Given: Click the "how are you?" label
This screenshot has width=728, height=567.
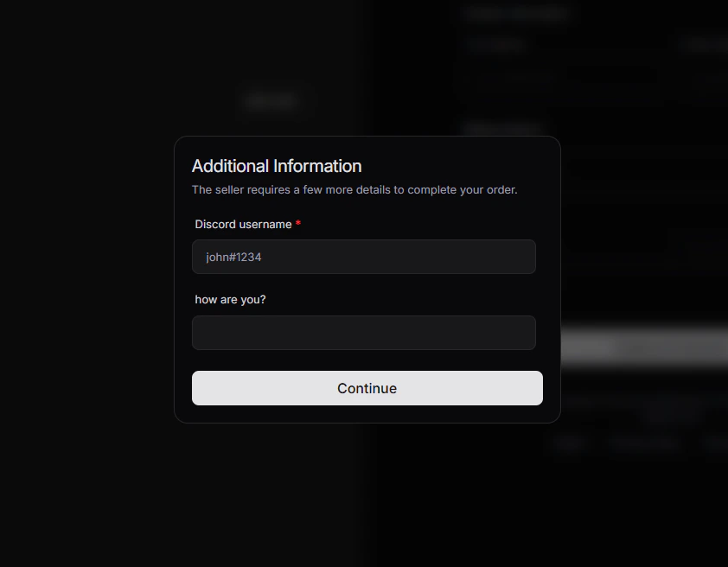Looking at the screenshot, I should click(230, 300).
